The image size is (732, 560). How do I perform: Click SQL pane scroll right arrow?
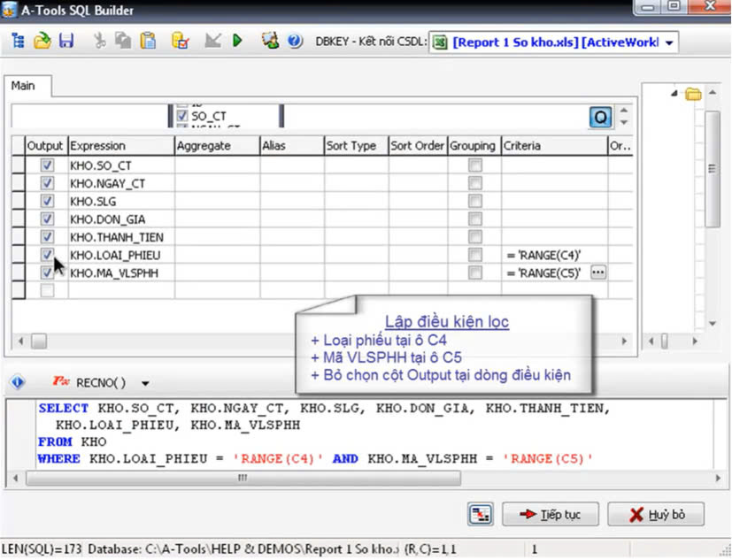718,478
